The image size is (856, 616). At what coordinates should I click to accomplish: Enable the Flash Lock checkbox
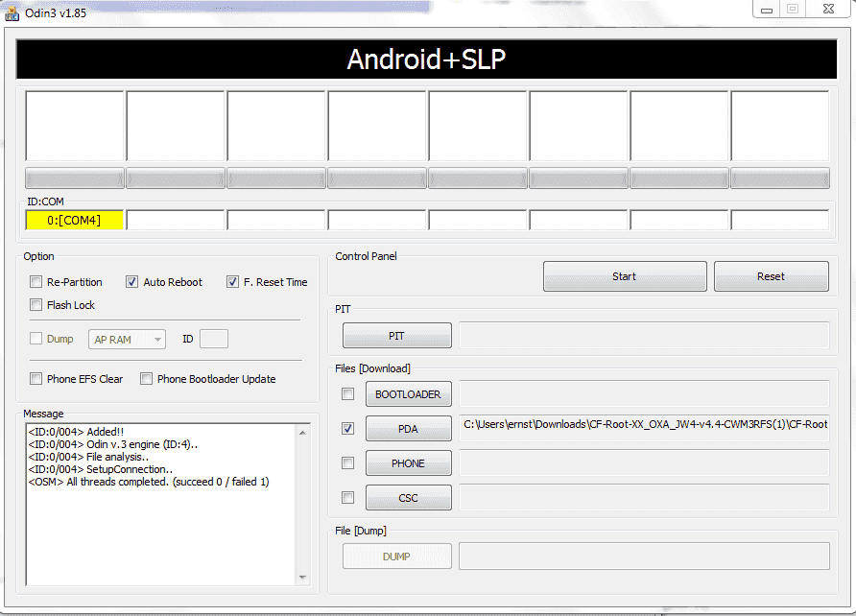(36, 305)
